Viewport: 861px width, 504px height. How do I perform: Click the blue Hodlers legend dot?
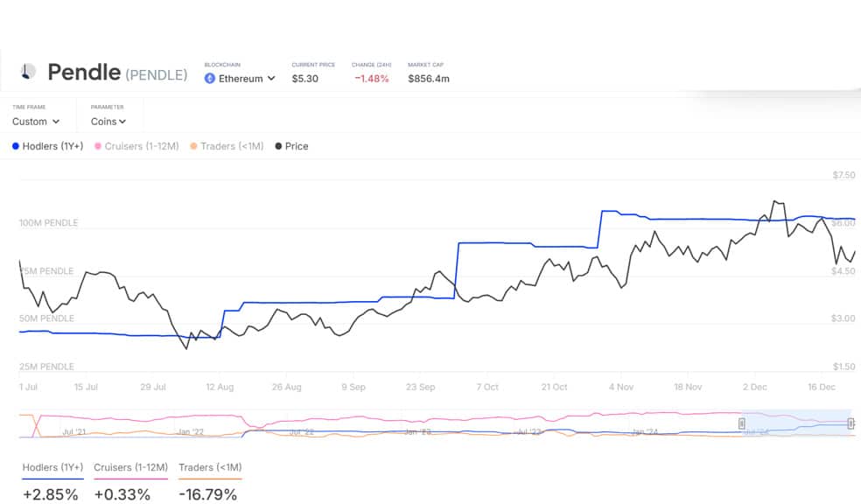point(16,146)
